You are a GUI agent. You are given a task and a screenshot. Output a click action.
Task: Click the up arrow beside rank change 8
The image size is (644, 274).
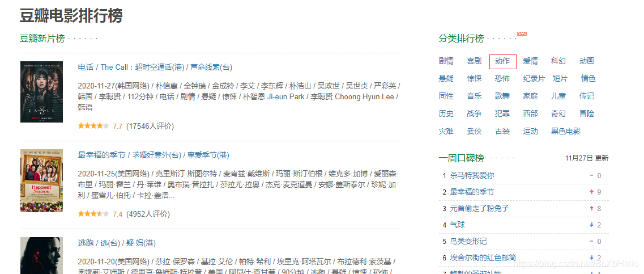click(x=591, y=208)
